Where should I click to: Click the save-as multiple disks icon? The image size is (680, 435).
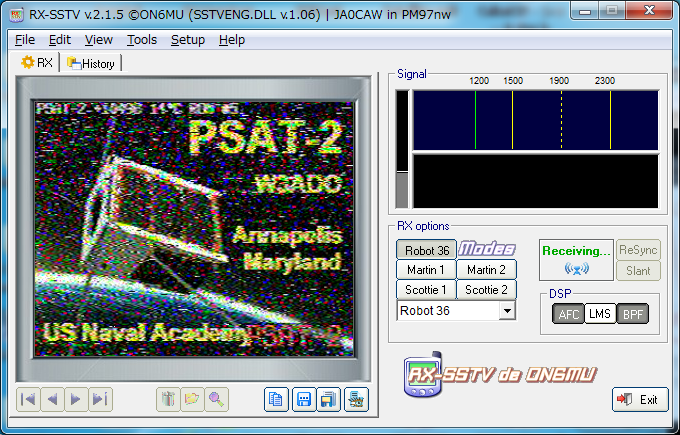click(x=329, y=399)
